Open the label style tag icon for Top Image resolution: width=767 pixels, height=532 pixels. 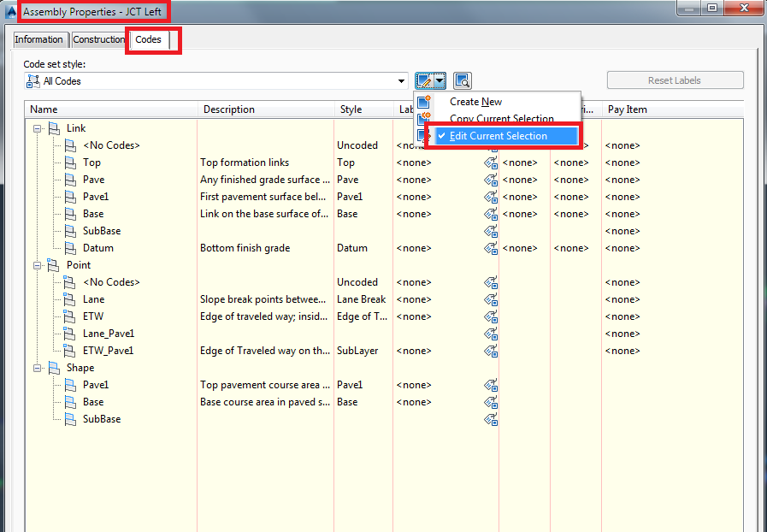[x=490, y=163]
